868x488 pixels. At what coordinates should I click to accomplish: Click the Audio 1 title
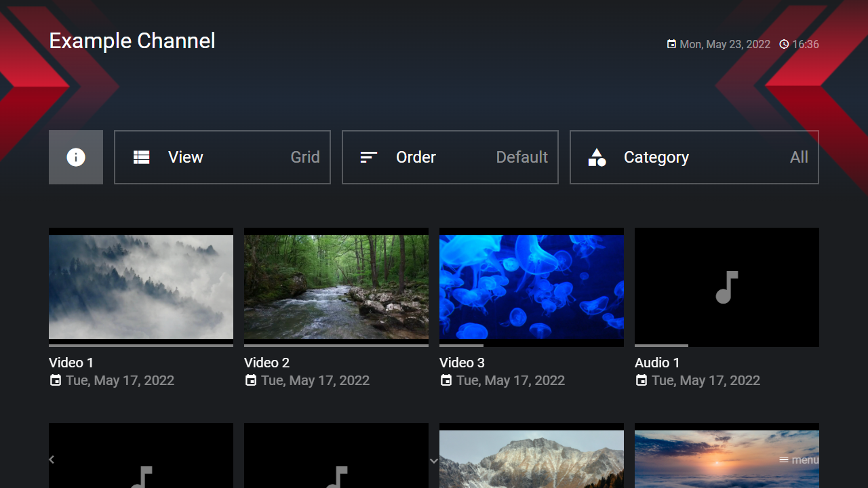click(657, 363)
